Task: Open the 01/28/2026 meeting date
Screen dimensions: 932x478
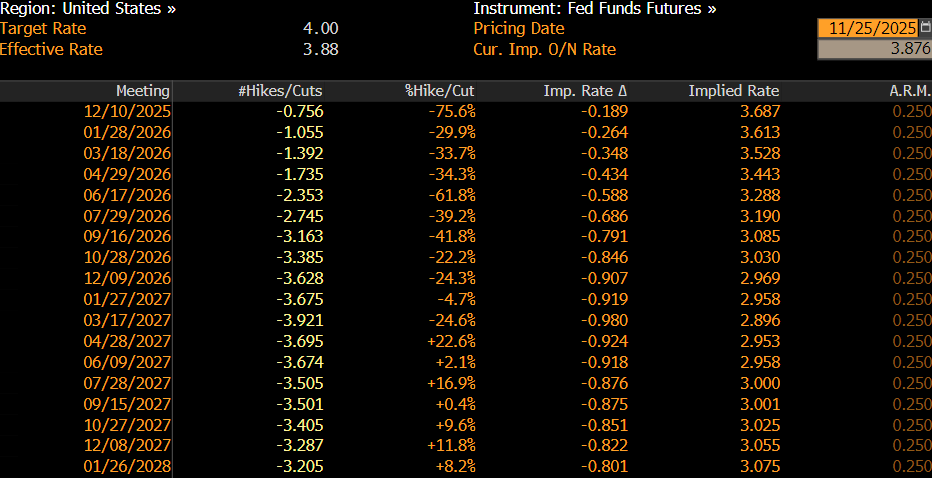Action: coord(127,132)
